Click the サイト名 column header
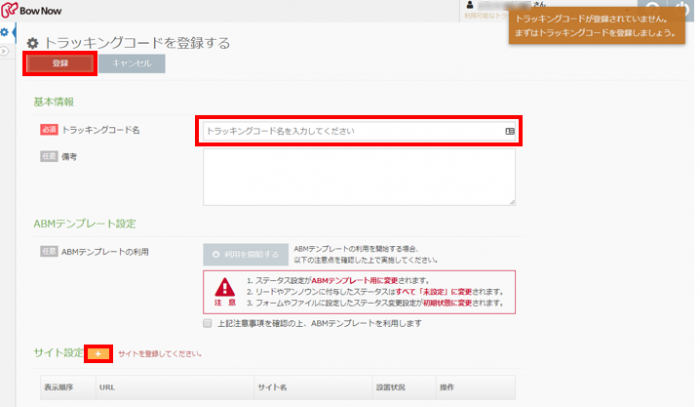This screenshot has height=407, width=700. pyautogui.click(x=272, y=386)
